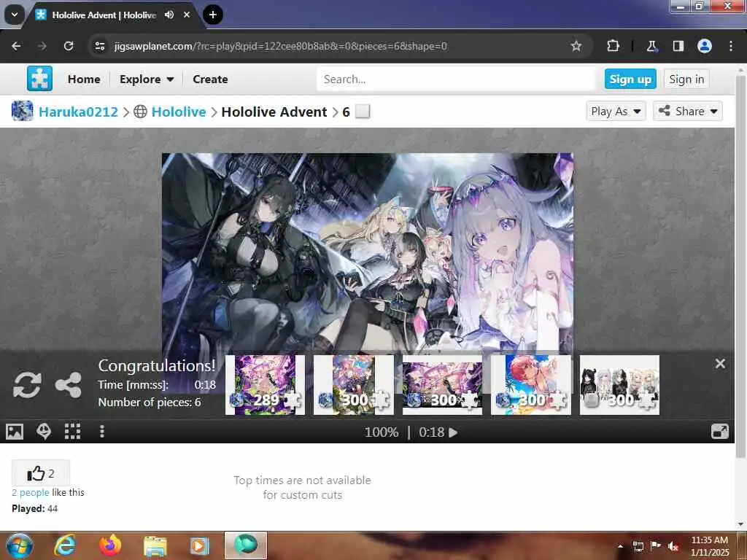Open browser extensions puzzle icon
This screenshot has height=560, width=747.
coord(613,46)
